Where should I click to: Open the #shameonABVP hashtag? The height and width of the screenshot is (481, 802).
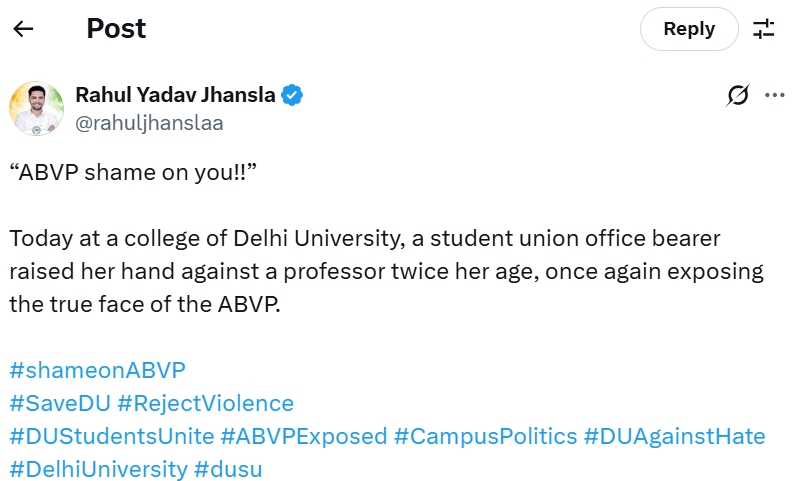pos(97,370)
